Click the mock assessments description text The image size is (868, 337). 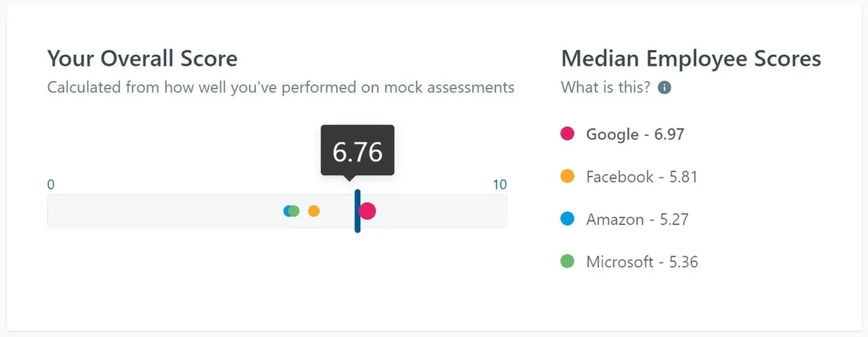[x=281, y=88]
